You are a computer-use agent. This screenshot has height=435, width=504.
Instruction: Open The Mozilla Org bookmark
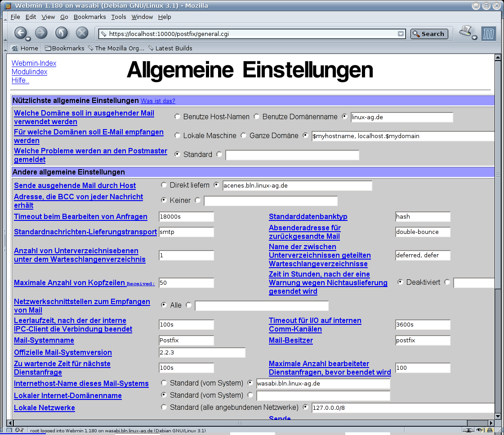(x=116, y=48)
